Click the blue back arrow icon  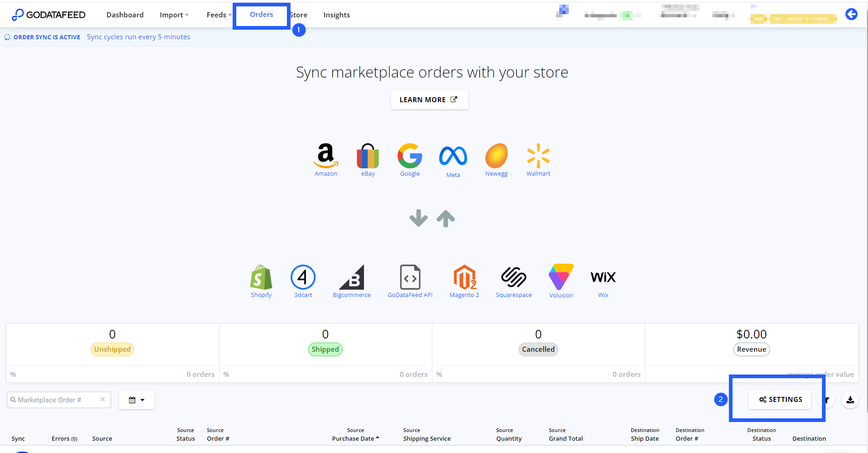click(851, 15)
